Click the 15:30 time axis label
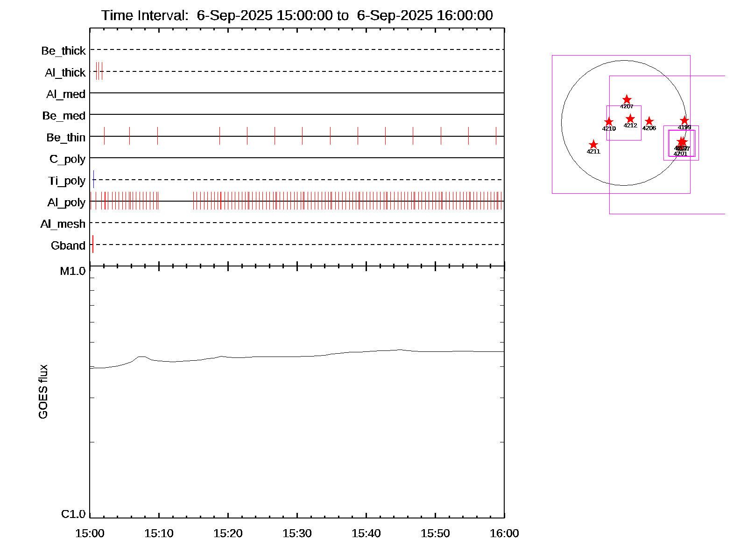Viewport: 747px width, 560px height. coord(297,533)
